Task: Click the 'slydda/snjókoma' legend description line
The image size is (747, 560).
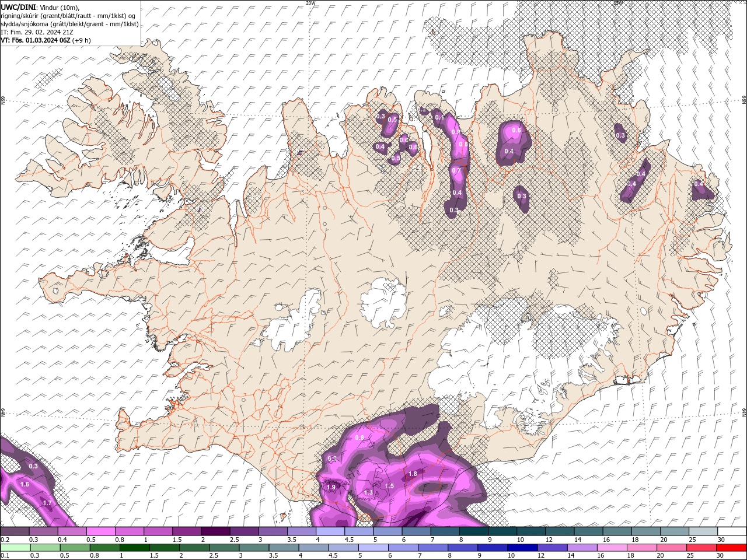Action: [x=70, y=24]
